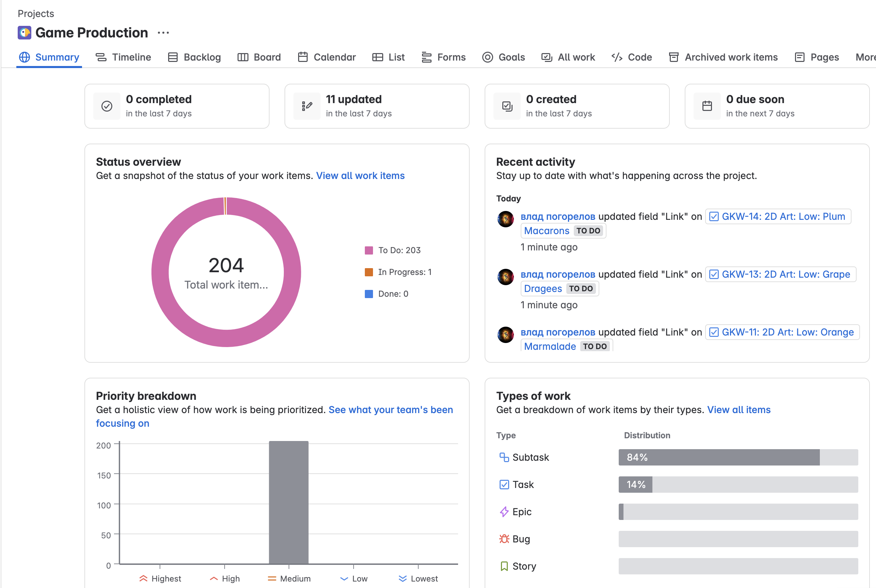Screen dimensions: 876x588
Task: Click the Game Production project avatar icon
Action: (x=25, y=33)
